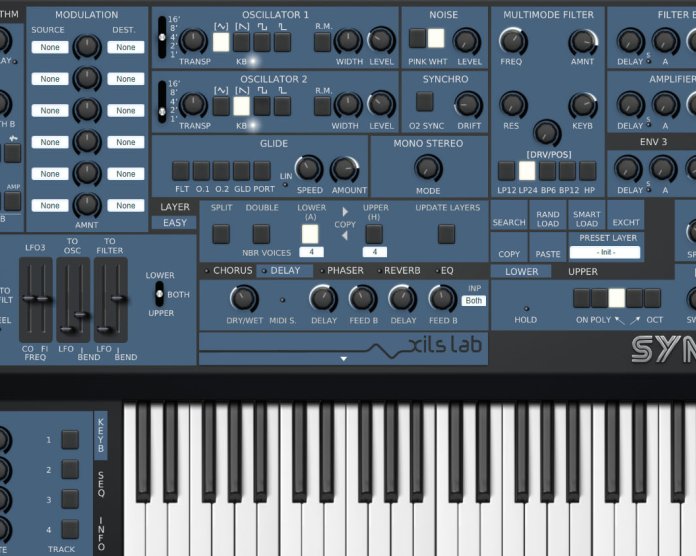Toggle glide O.2 button
696x556 pixels.
(x=221, y=171)
